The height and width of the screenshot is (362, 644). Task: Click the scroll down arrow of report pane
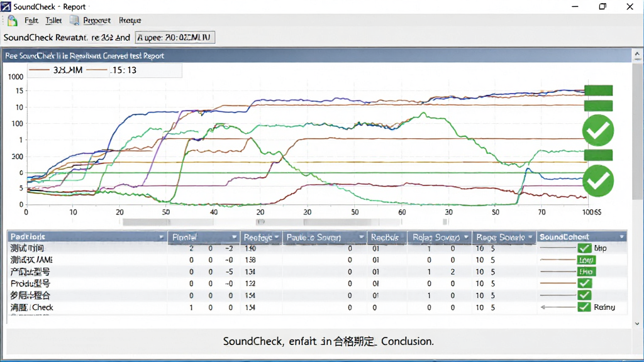(x=637, y=324)
